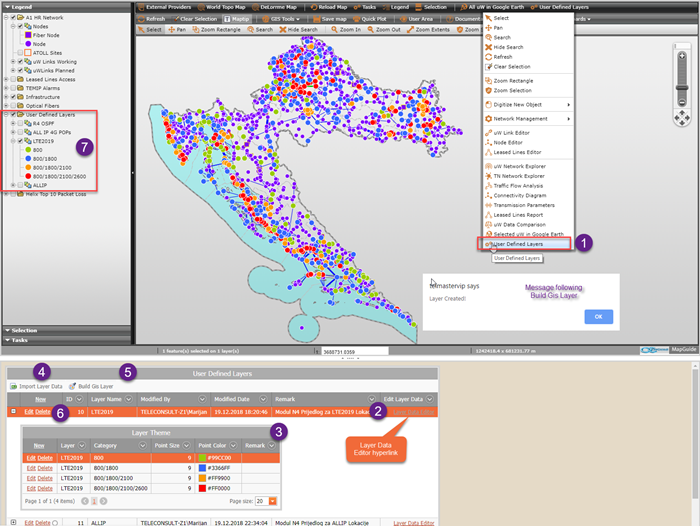Toggle the Nodes layer checkbox
The image size is (700, 526).
[21, 26]
